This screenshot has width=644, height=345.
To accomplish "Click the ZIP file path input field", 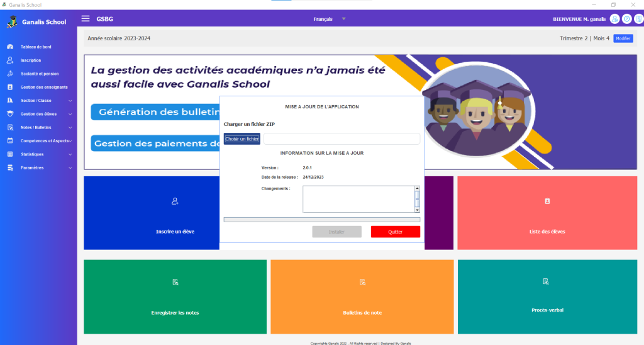I will pyautogui.click(x=341, y=139).
